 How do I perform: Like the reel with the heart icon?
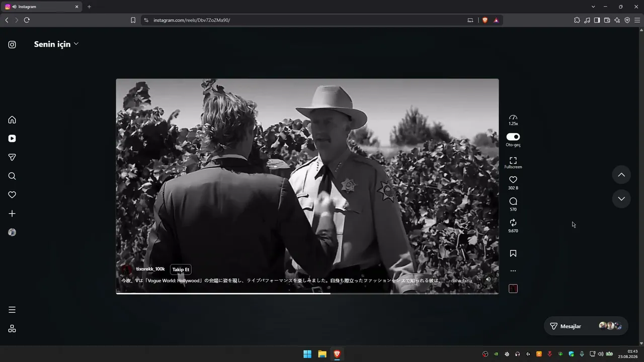[x=513, y=179]
